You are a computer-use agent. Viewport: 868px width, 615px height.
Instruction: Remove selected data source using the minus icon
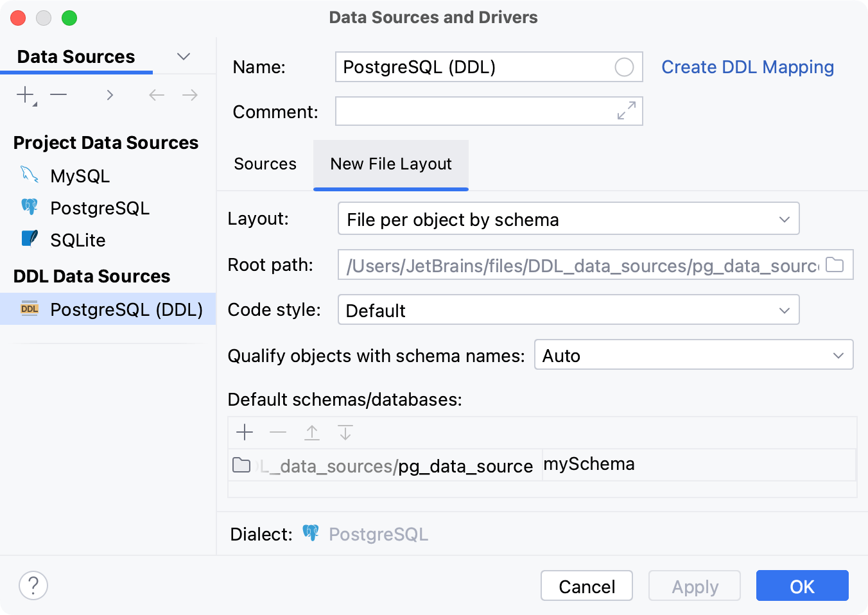(x=58, y=94)
